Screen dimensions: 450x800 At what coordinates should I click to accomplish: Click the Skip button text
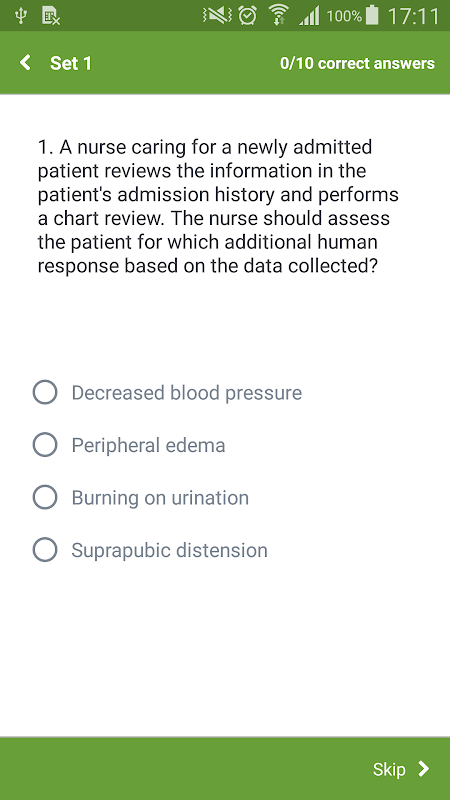coord(389,769)
